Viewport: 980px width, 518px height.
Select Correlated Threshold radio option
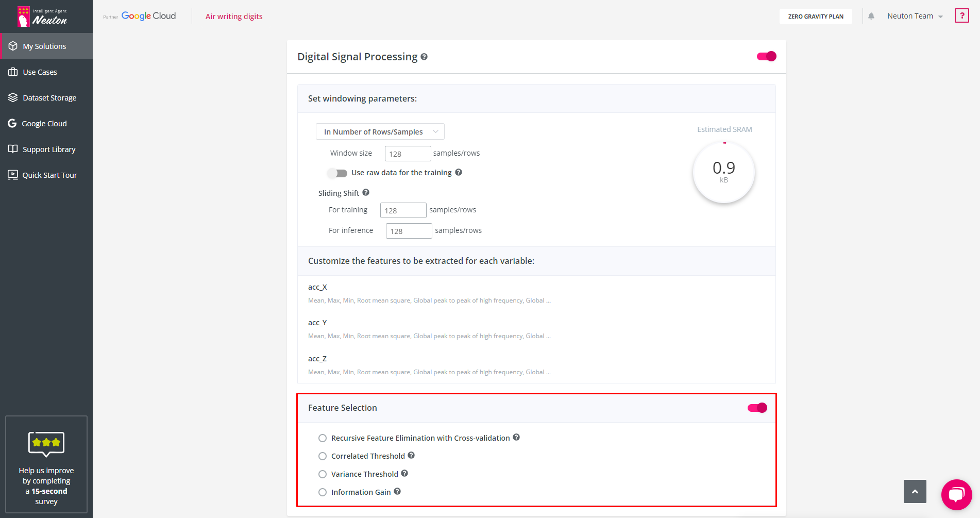click(x=323, y=456)
